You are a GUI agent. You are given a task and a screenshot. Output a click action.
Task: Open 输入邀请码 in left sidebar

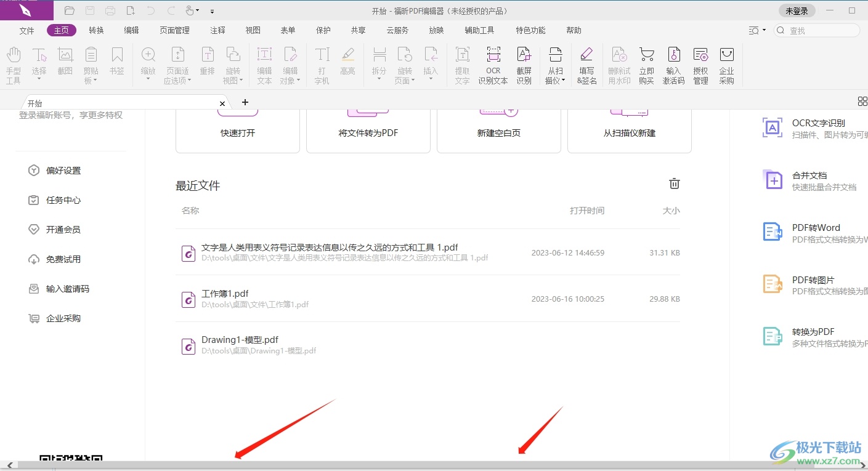click(x=59, y=289)
